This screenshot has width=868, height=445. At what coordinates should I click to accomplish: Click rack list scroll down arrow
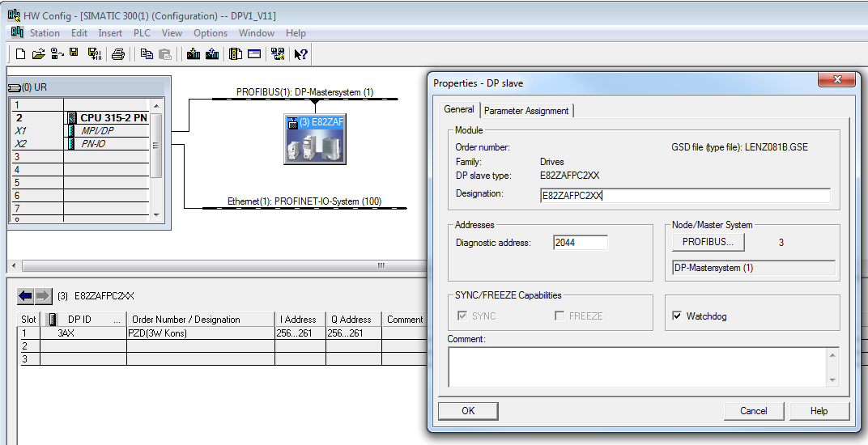coord(156,214)
